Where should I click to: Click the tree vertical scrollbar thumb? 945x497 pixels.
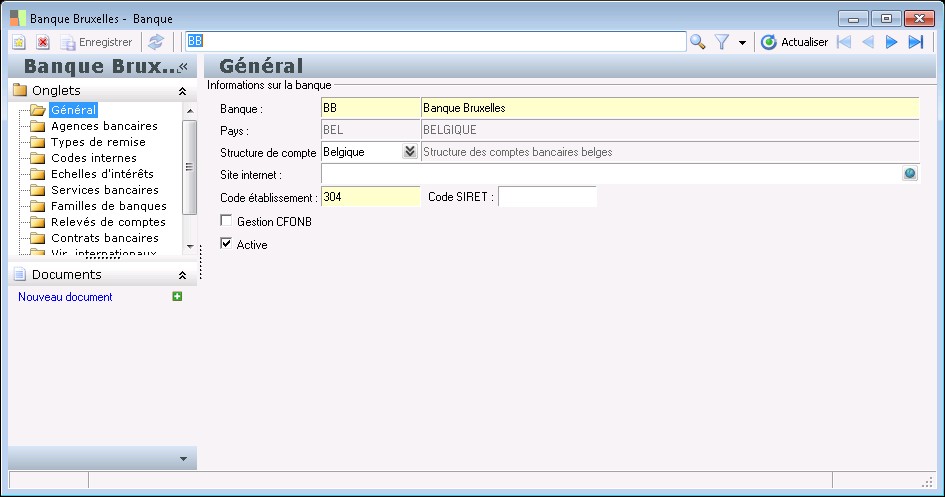click(189, 167)
